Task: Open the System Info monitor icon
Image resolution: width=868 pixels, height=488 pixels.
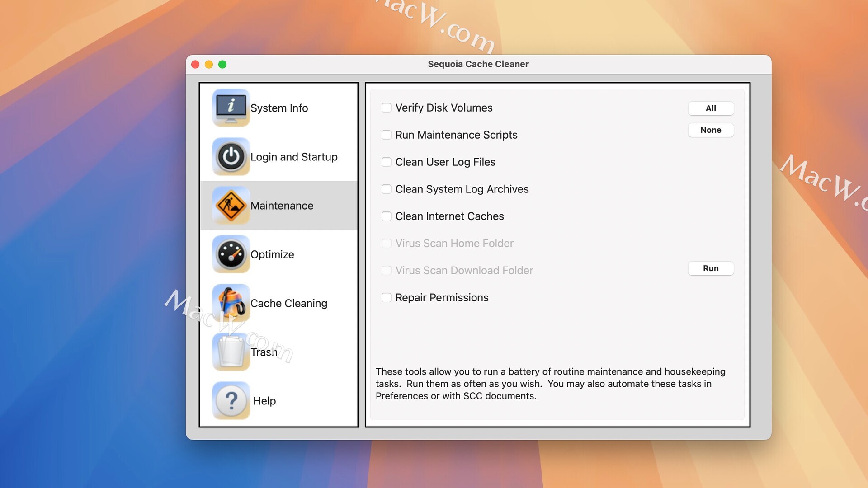Action: point(231,108)
